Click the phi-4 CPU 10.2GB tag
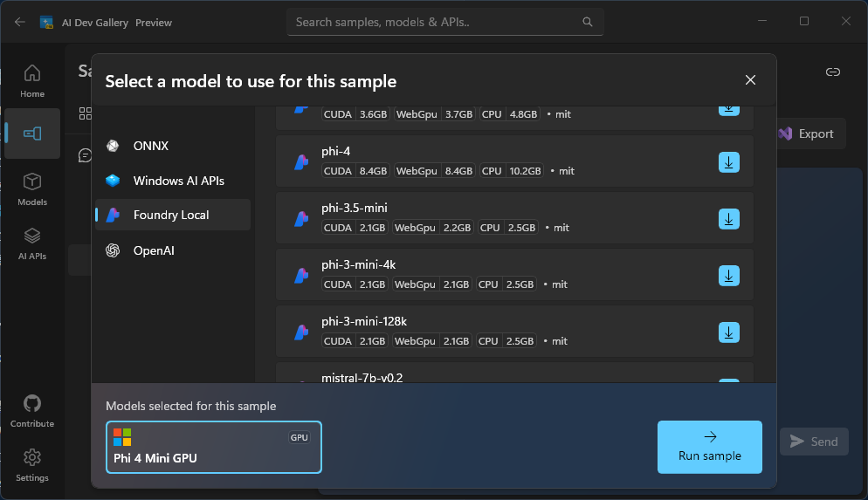Viewport: 868px width, 500px height. [x=511, y=171]
